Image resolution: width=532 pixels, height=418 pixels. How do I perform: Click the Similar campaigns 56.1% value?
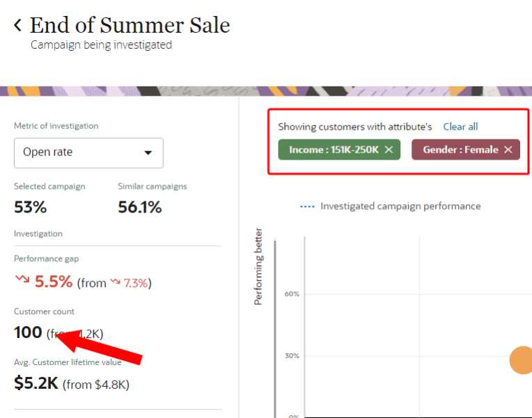pyautogui.click(x=139, y=207)
